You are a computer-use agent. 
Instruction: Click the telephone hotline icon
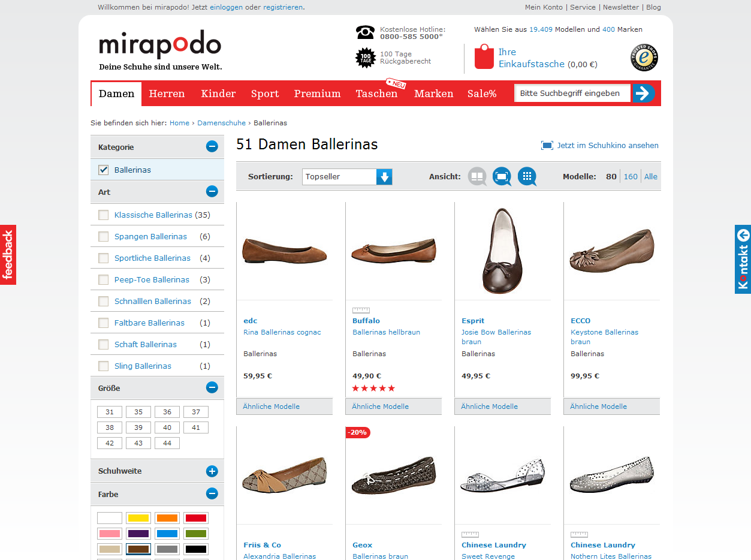tap(365, 32)
